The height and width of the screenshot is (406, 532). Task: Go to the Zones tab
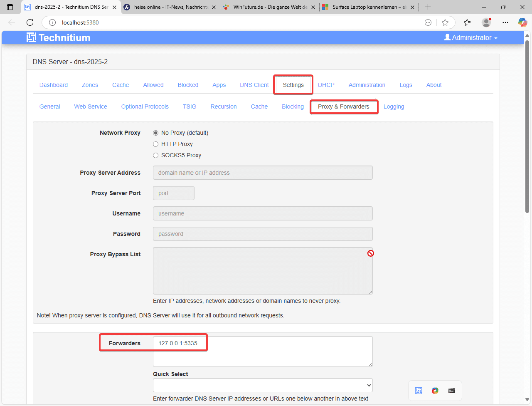[90, 85]
